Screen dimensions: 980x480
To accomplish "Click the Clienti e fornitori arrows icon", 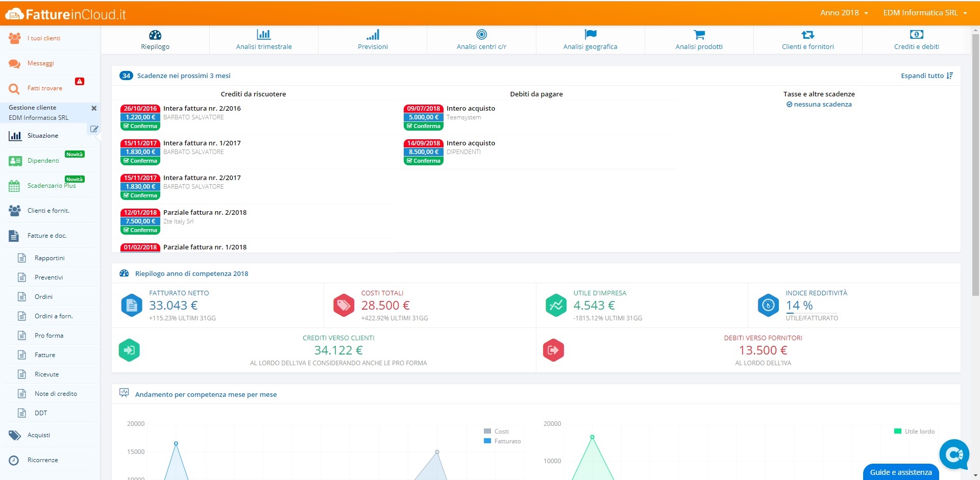I will tap(807, 35).
